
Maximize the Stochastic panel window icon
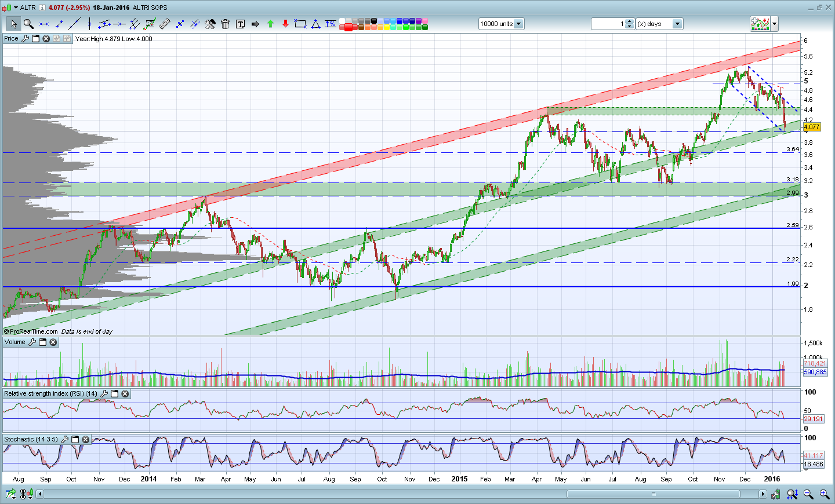click(x=75, y=440)
